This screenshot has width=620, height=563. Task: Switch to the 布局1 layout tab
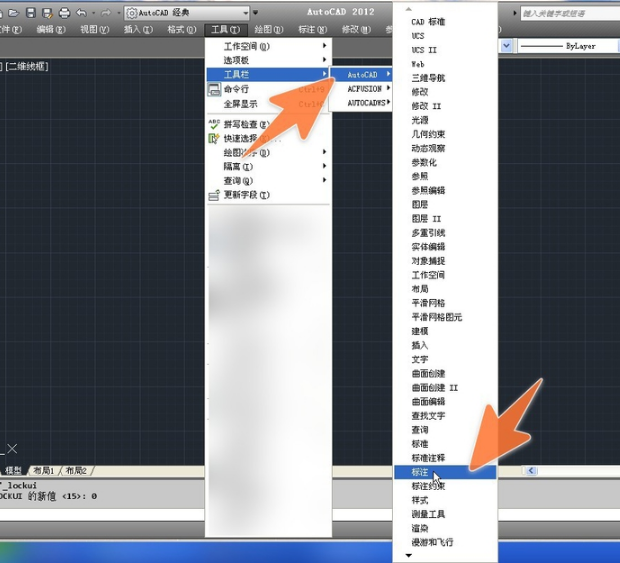point(44,470)
